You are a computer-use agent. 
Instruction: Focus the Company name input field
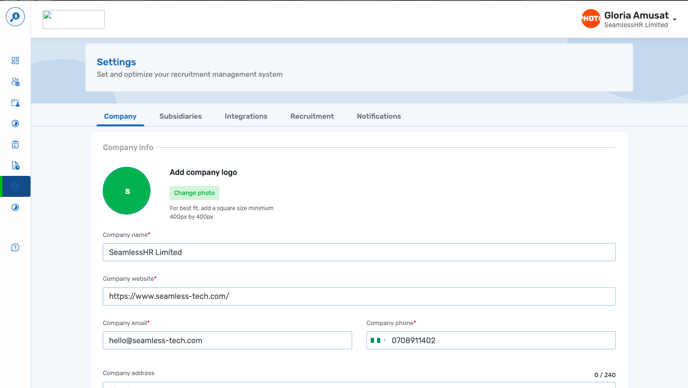[x=359, y=252]
